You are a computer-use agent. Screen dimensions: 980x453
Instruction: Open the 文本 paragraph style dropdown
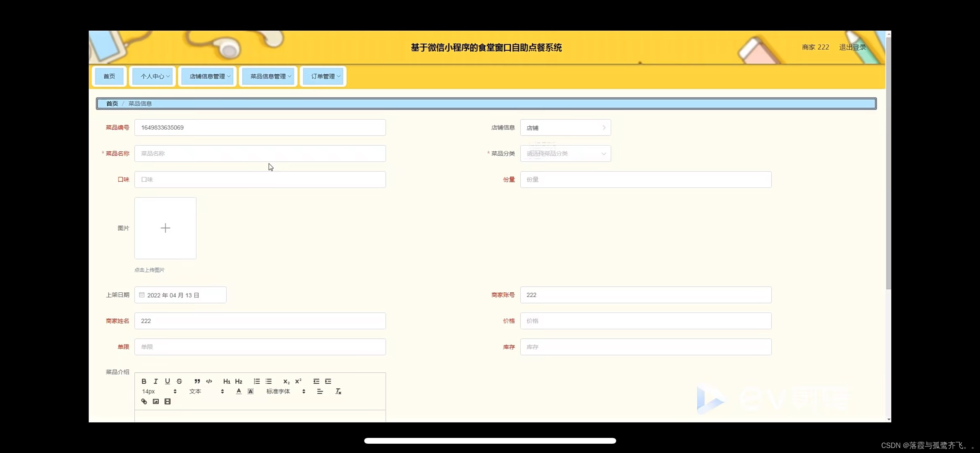pyautogui.click(x=206, y=391)
